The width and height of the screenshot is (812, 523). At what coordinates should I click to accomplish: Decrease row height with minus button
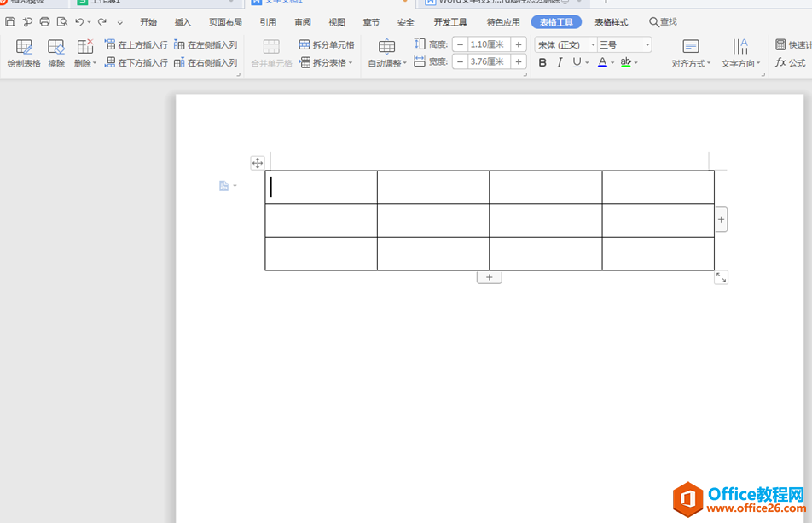(x=460, y=44)
